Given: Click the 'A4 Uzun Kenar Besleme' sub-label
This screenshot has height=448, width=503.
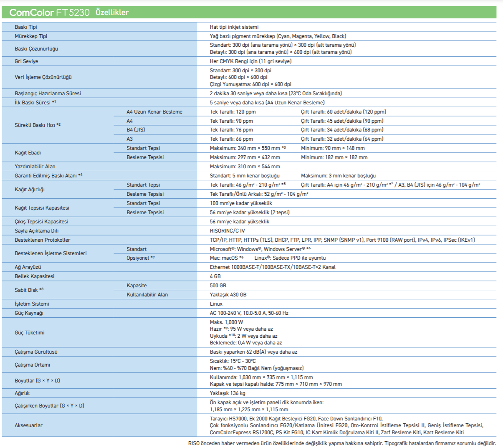Looking at the screenshot, I should click(x=154, y=112).
